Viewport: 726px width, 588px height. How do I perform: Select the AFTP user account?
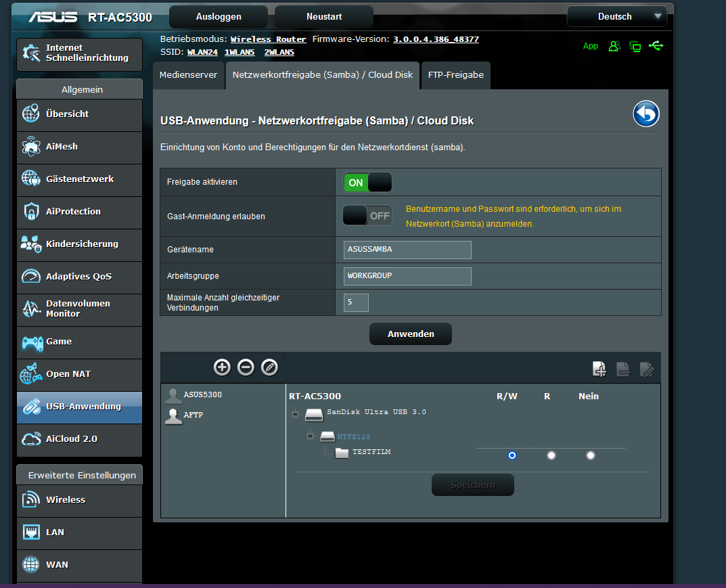[x=193, y=415]
